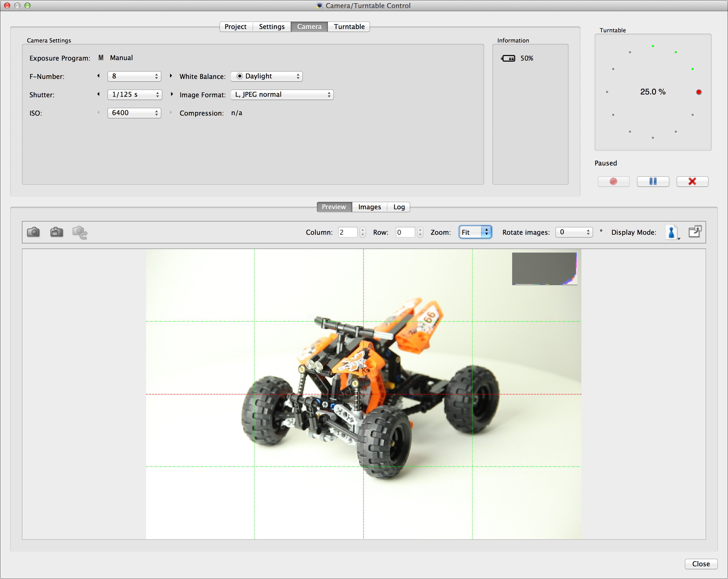Capture a photo with the camera icon

33,232
